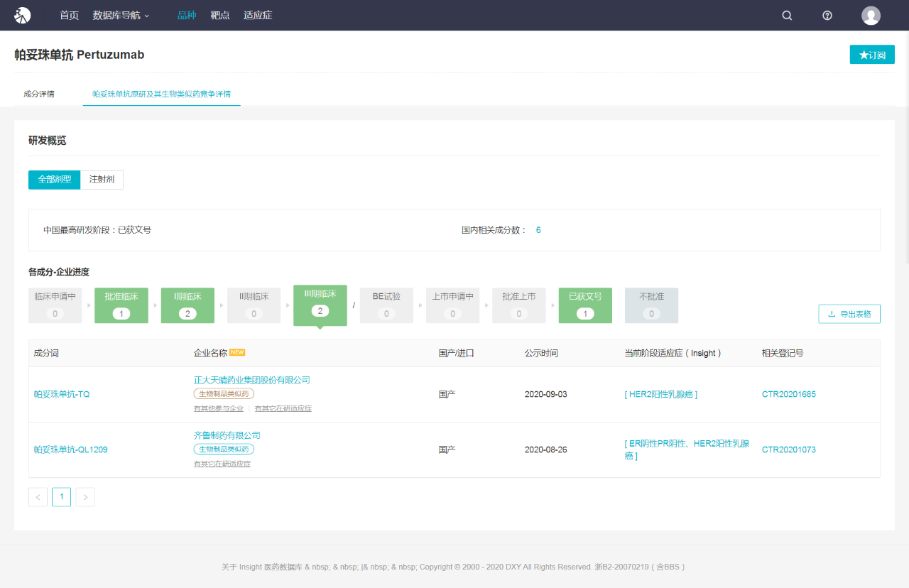Select the 帕妥珠单抗原研及其生物类似药竞争详情 tab

[161, 94]
